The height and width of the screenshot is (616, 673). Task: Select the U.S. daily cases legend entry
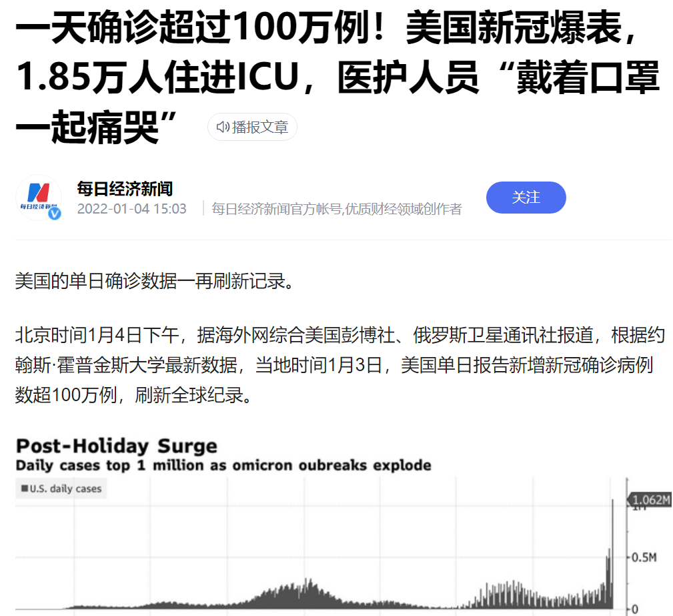(x=60, y=489)
